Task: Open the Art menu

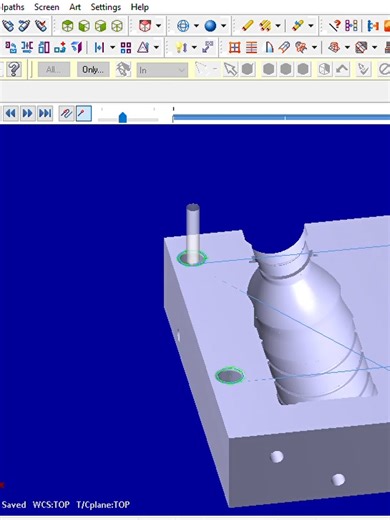Action: pos(75,7)
